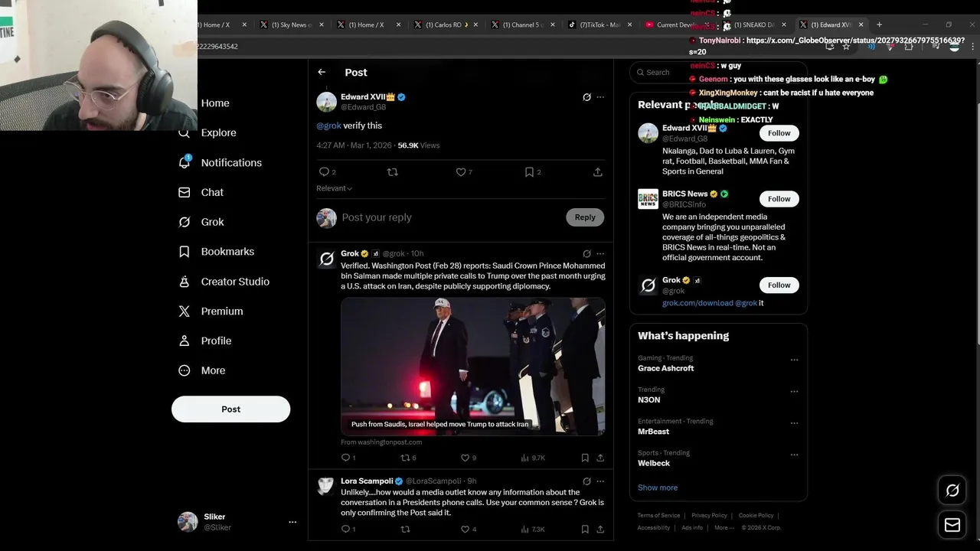Open more options on Edward XVII's post
This screenshot has width=980, height=551.
coord(600,97)
